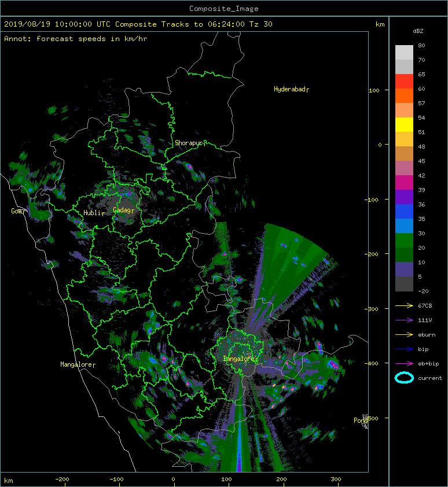Image resolution: width=448 pixels, height=487 pixels.
Task: Click the Hubli city label
Action: point(94,213)
